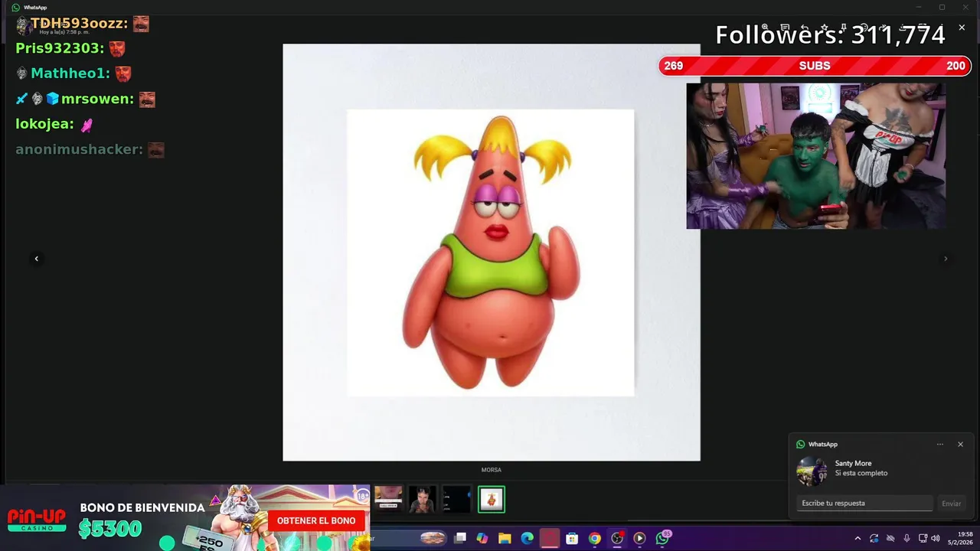Click the microphone icon in system tray
Image resolution: width=980 pixels, height=551 pixels.
906,539
